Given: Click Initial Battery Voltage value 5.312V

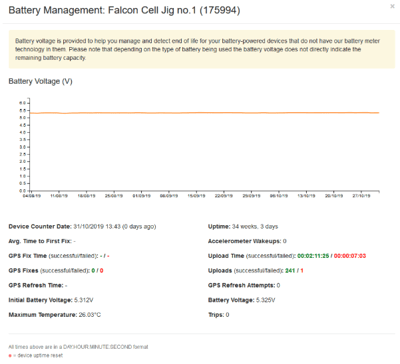Looking at the screenshot, I should point(84,300).
